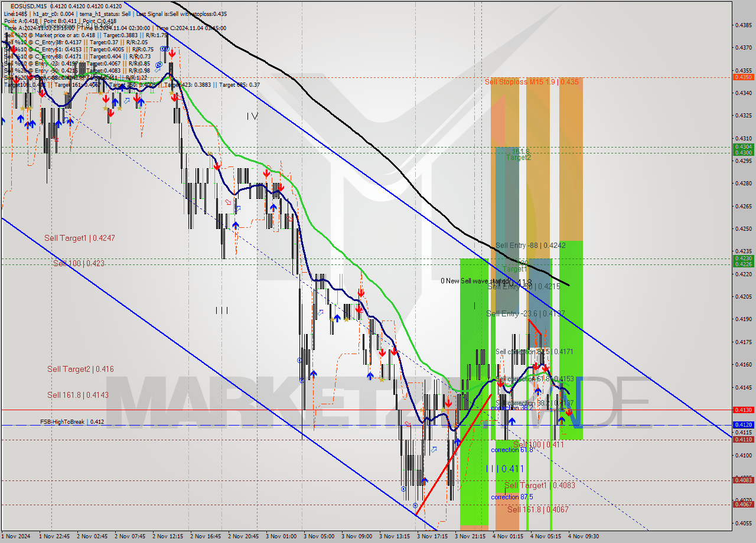Click the green 0.4230 price tag
This screenshot has width=756, height=543.
tap(742, 258)
